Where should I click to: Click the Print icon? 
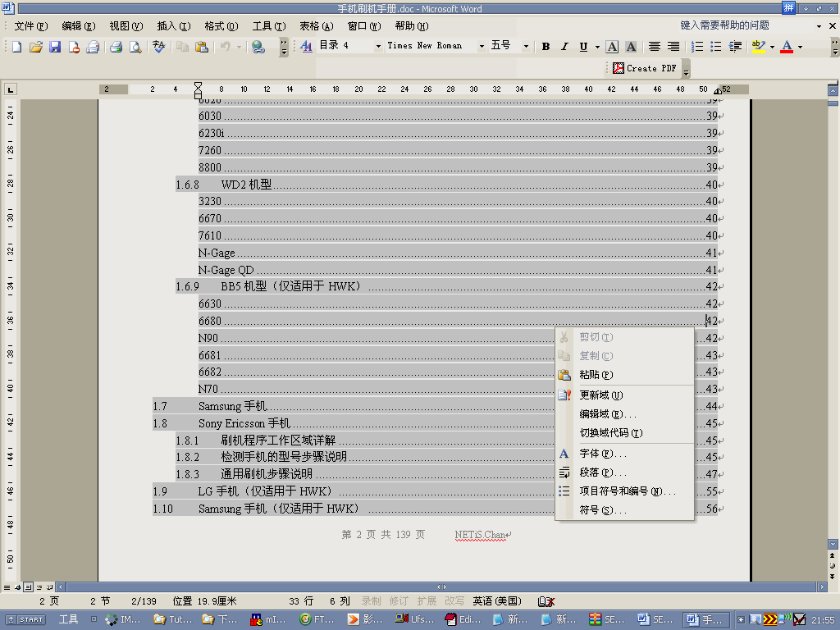(116, 47)
